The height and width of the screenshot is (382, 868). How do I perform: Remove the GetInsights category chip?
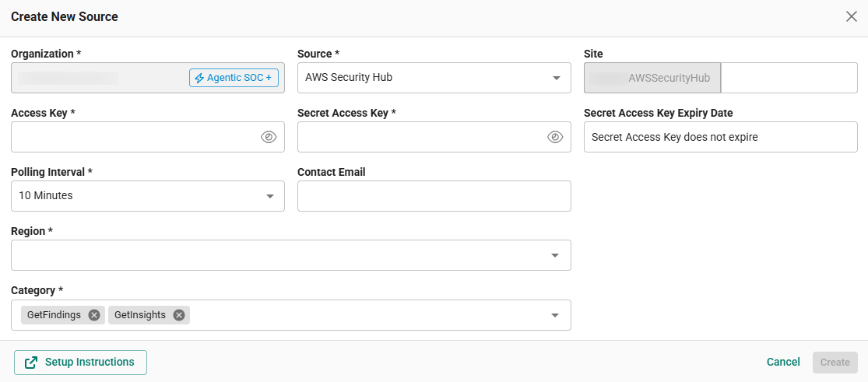click(x=179, y=315)
